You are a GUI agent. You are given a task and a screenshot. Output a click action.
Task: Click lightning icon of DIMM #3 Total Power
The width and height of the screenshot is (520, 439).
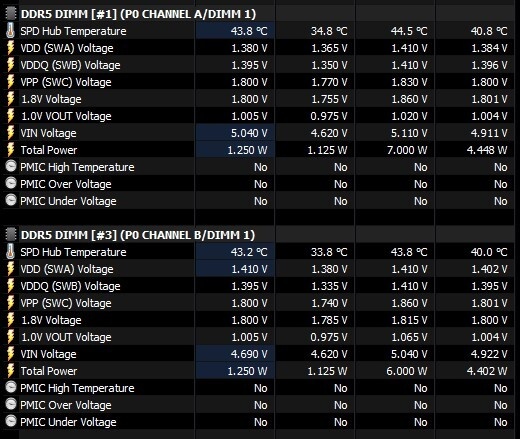pyautogui.click(x=11, y=371)
